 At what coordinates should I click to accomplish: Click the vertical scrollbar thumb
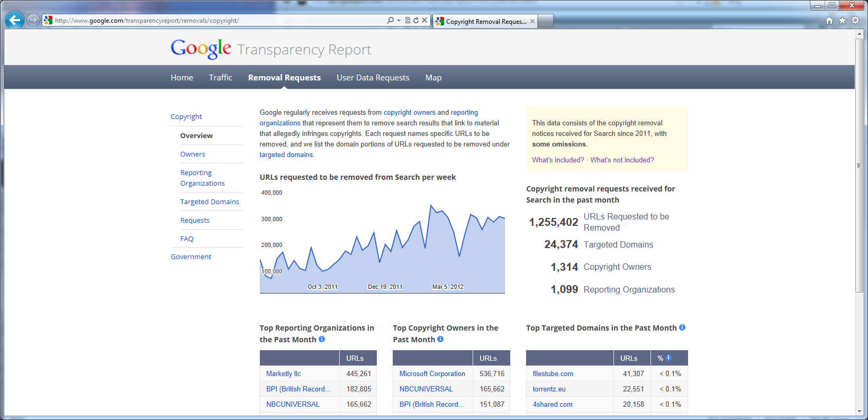point(860,165)
